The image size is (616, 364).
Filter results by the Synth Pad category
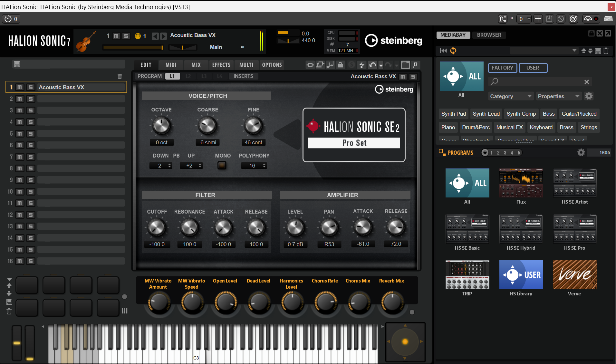point(453,114)
